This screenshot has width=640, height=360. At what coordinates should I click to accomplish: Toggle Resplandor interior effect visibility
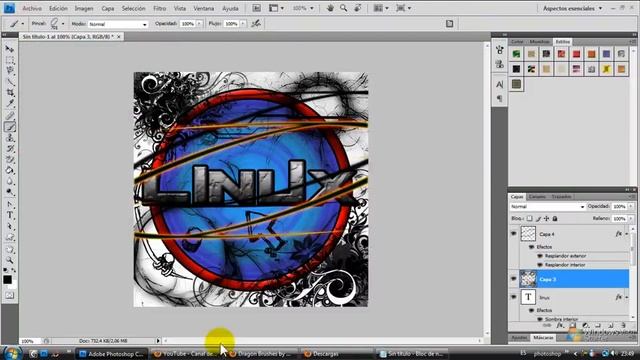click(540, 265)
